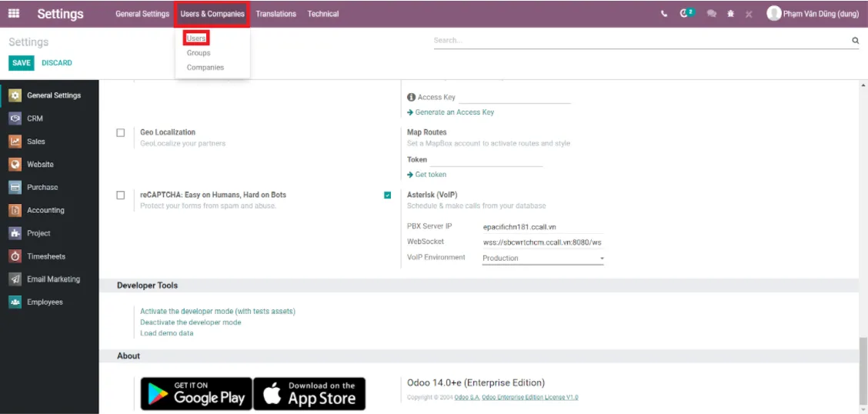The width and height of the screenshot is (868, 414).
Task: Open the Odoo S.A. copyright link
Action: (466, 397)
